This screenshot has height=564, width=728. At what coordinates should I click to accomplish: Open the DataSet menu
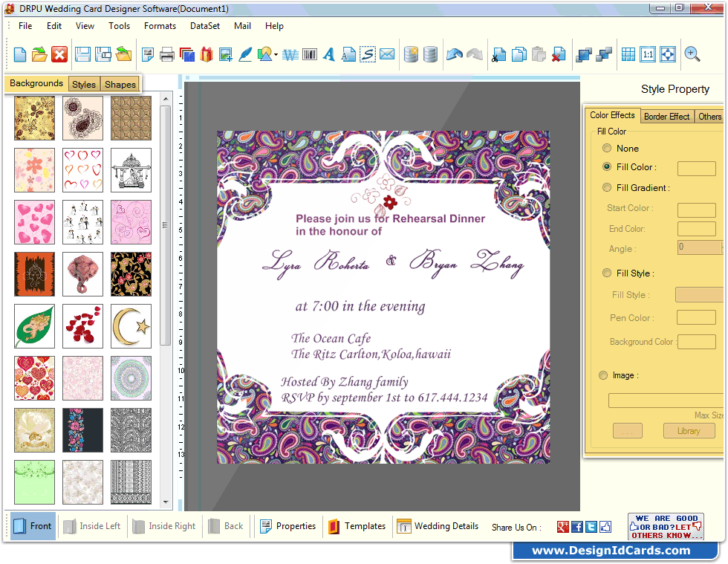pos(205,26)
